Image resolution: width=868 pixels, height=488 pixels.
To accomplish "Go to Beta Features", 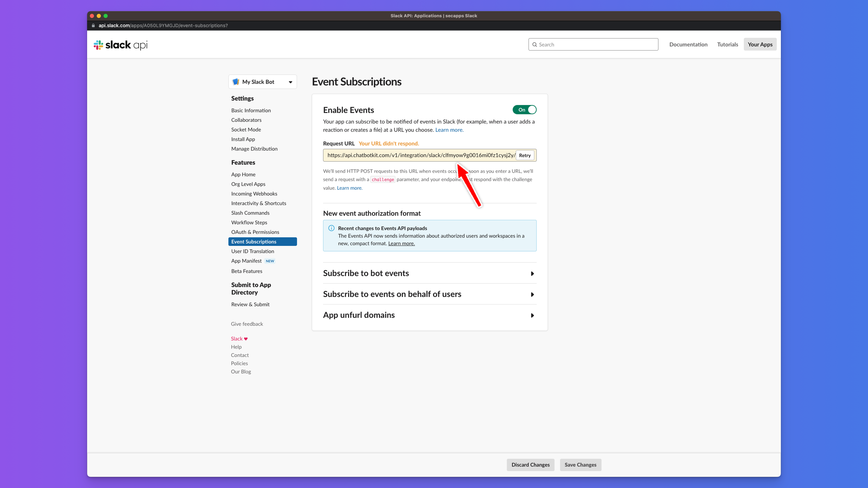I will [x=247, y=271].
